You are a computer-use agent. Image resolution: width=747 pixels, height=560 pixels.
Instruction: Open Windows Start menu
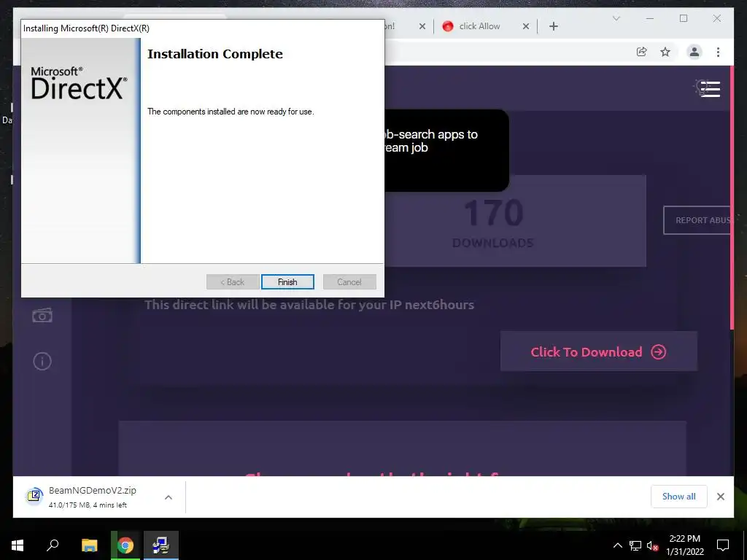[18, 545]
